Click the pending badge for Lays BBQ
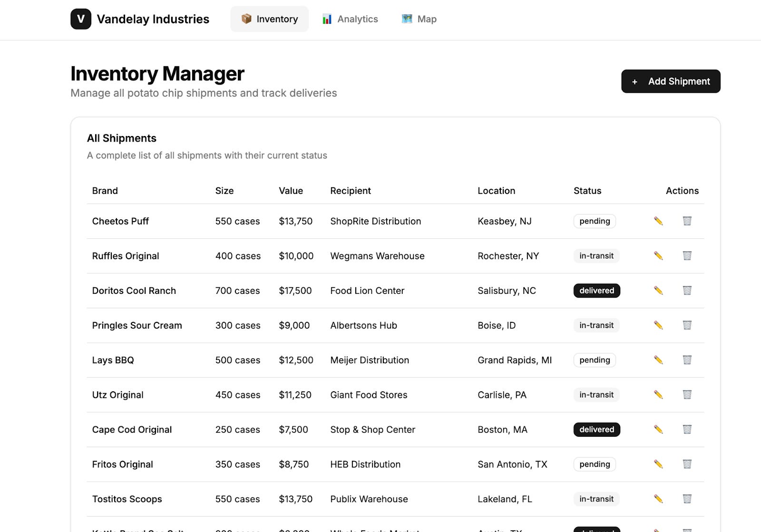The image size is (761, 532). [x=595, y=360]
